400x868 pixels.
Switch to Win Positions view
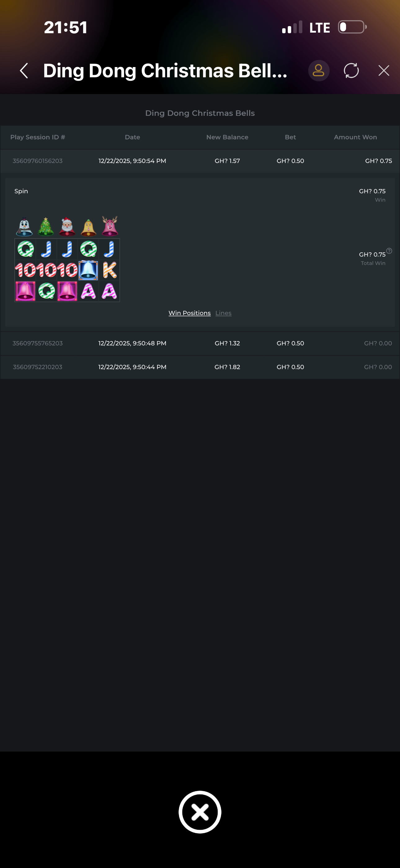(x=189, y=313)
